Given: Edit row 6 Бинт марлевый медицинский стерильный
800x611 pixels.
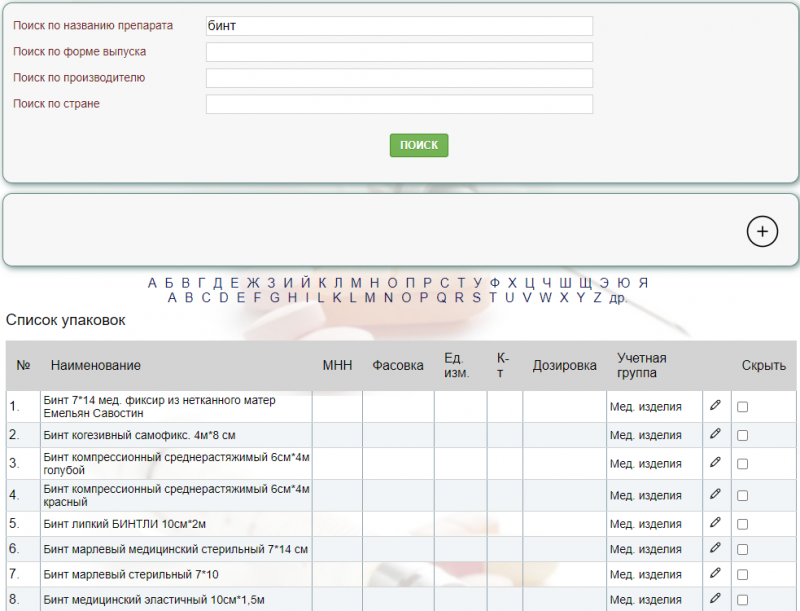Looking at the screenshot, I should point(715,549).
